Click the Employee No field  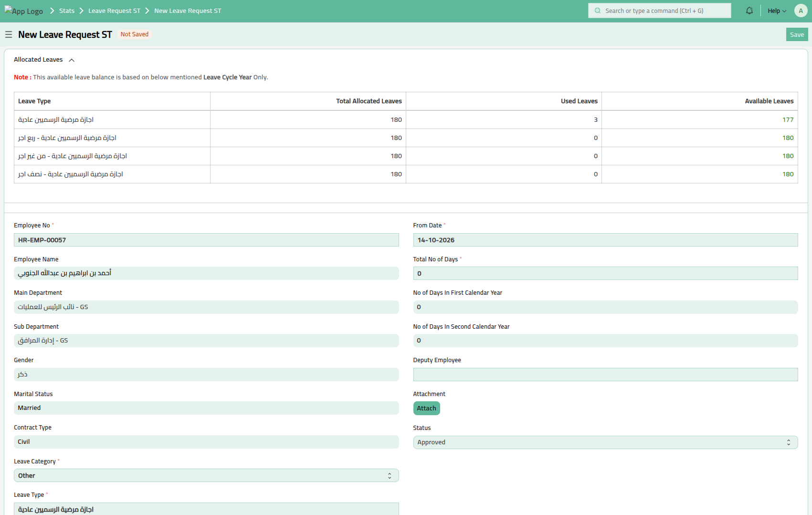coord(206,240)
